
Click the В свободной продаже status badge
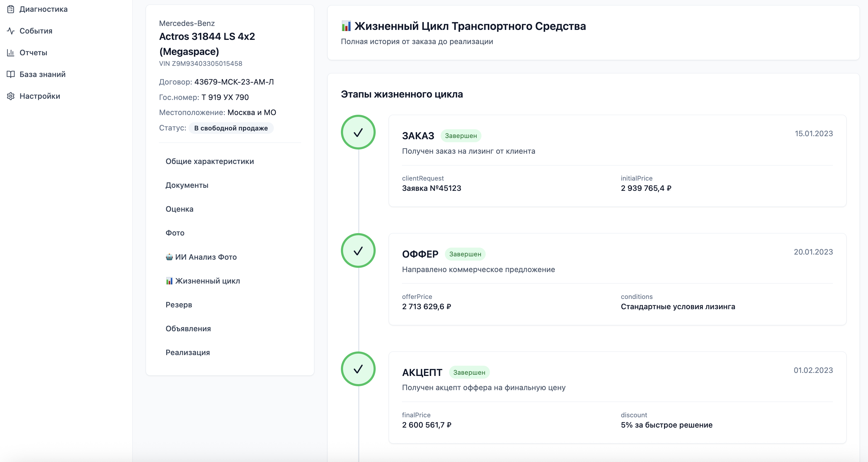pos(231,128)
